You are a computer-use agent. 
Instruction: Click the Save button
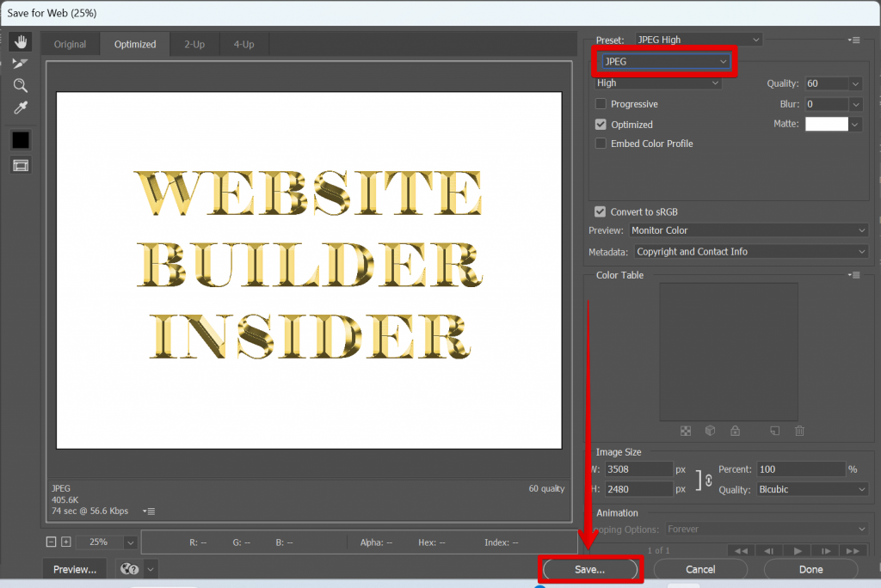[x=590, y=568]
